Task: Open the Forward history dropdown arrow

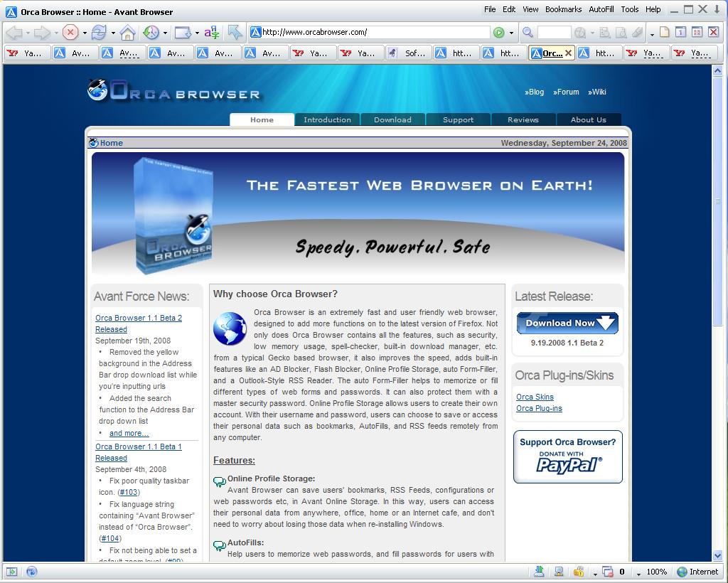Action: pyautogui.click(x=56, y=33)
